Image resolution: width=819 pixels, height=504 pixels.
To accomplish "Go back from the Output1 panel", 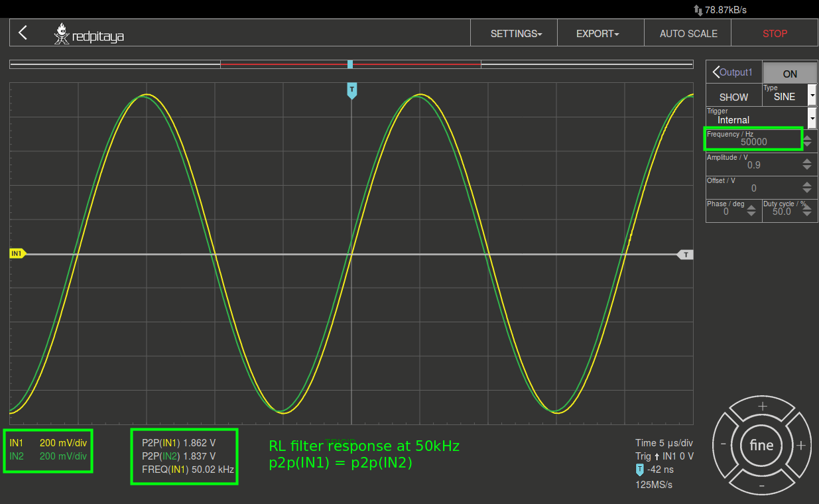I will point(733,72).
